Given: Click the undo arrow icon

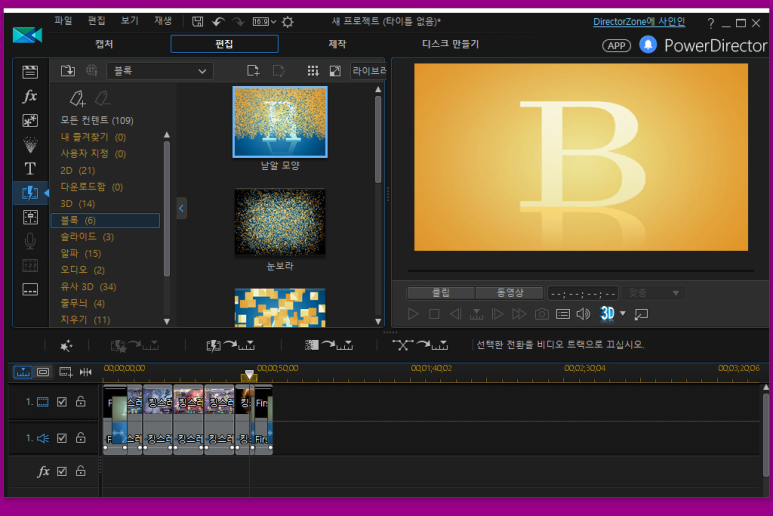Looking at the screenshot, I should [x=218, y=22].
